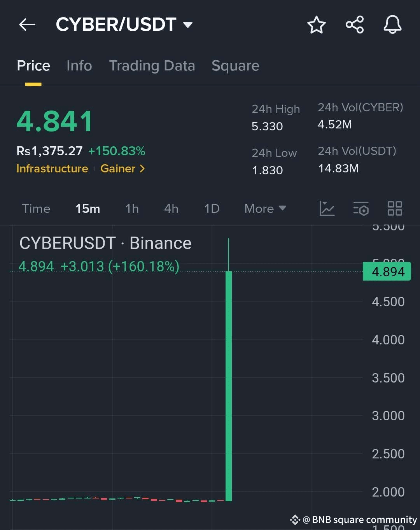
Task: Tap the 4.500 price axis label
Action: coord(388,302)
